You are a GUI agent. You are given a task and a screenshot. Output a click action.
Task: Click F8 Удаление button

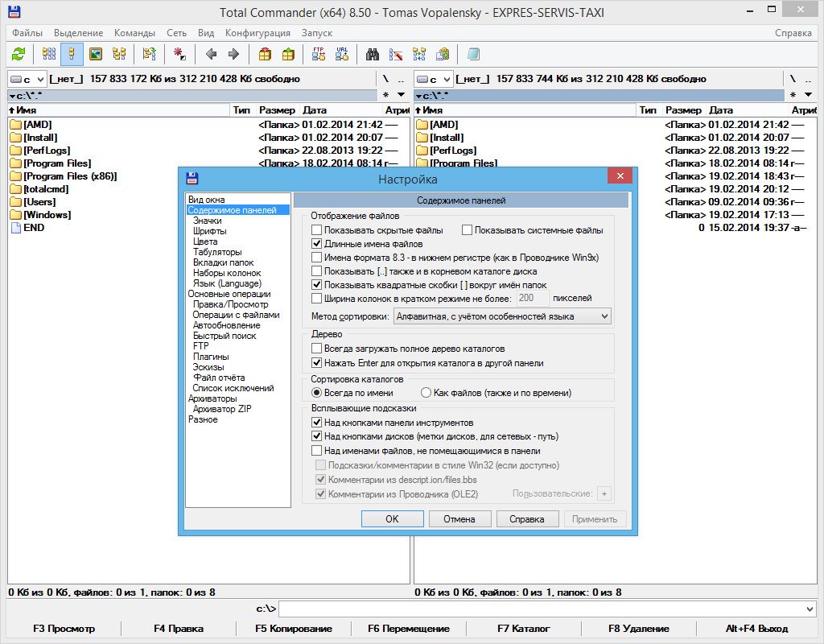click(638, 629)
